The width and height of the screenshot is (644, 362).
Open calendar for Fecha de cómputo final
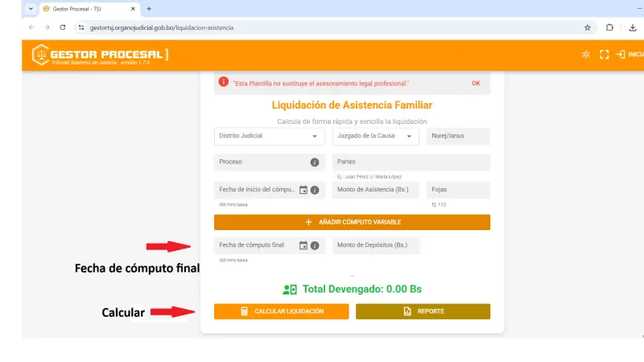point(303,245)
